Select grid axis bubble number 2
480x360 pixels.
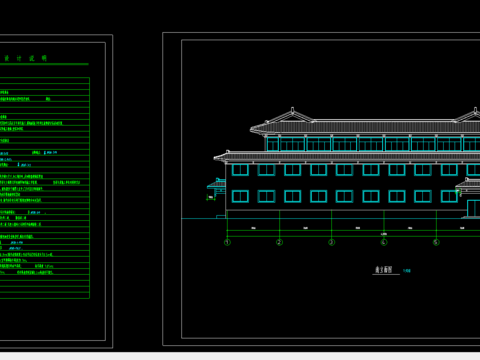pyautogui.click(x=279, y=242)
